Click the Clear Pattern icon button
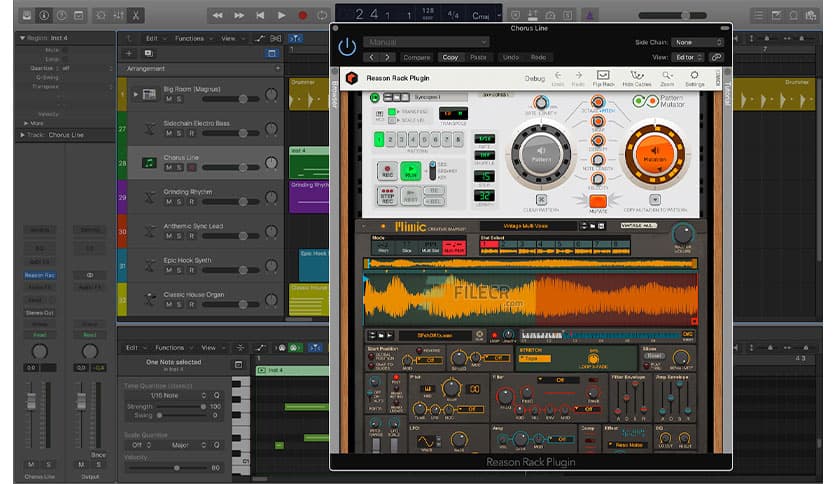The width and height of the screenshot is (836, 484). pos(541,200)
